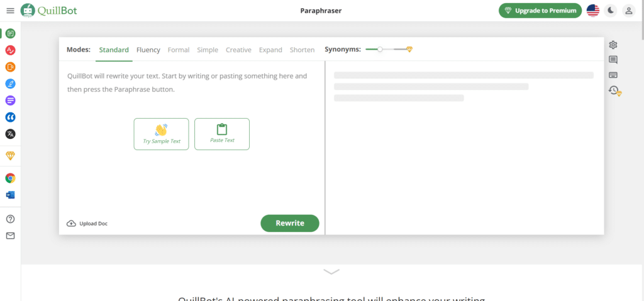644x301 pixels.
Task: Open the Chrome extension sidebar icon
Action: tap(10, 178)
